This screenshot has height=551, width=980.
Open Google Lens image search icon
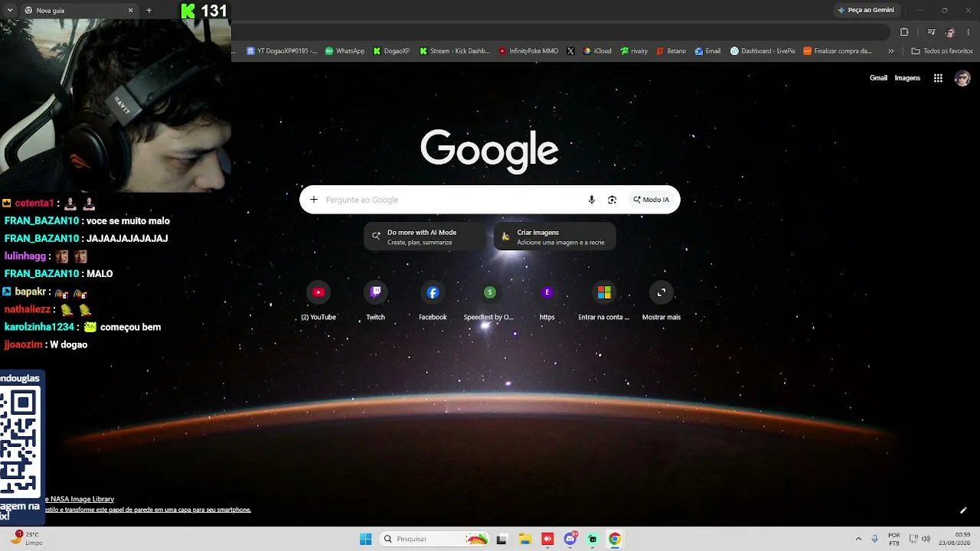tap(612, 200)
